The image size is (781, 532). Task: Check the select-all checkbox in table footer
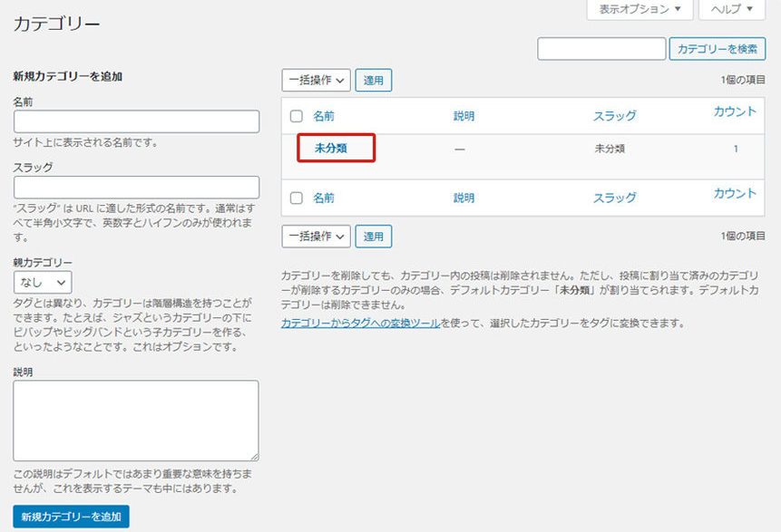click(x=296, y=198)
